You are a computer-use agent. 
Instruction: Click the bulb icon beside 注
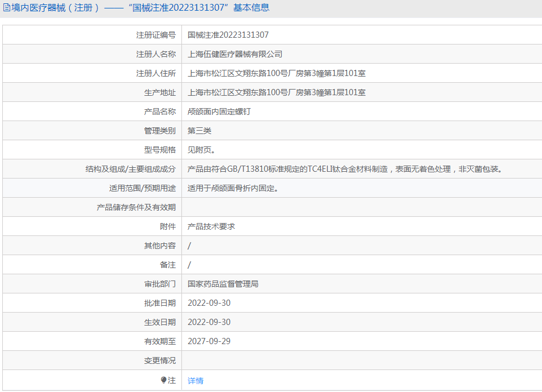[164, 380]
